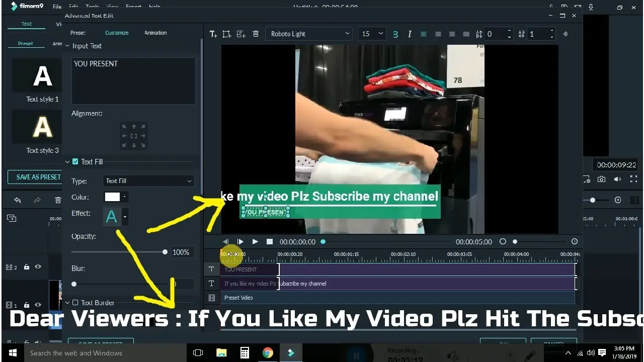Apply bold formatting
This screenshot has height=362, width=644.
(x=395, y=34)
